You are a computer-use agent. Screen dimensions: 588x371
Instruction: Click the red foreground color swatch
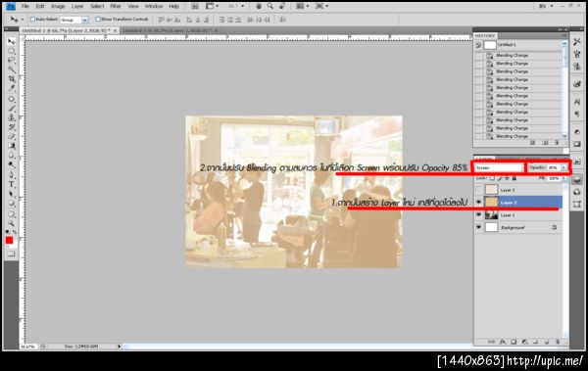10,240
